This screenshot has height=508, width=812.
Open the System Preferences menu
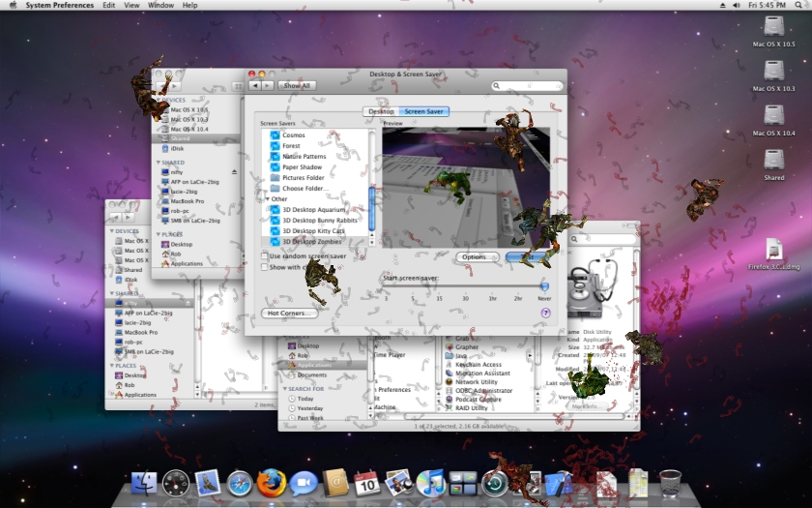coord(60,5)
